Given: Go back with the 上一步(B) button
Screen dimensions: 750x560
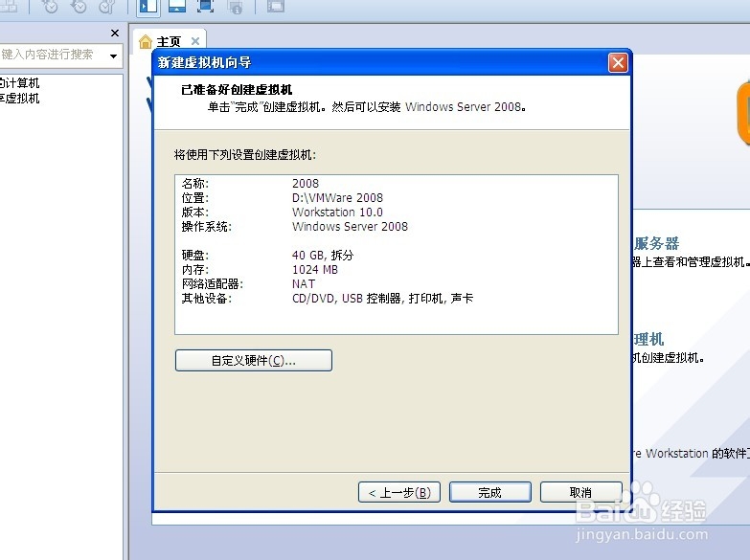Looking at the screenshot, I should coord(399,492).
